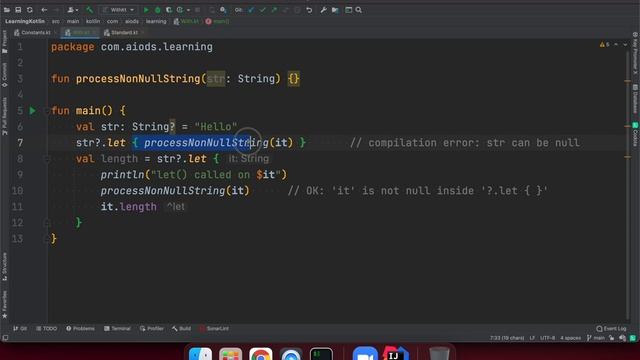Switch to the Standard.kt tab

(121, 33)
